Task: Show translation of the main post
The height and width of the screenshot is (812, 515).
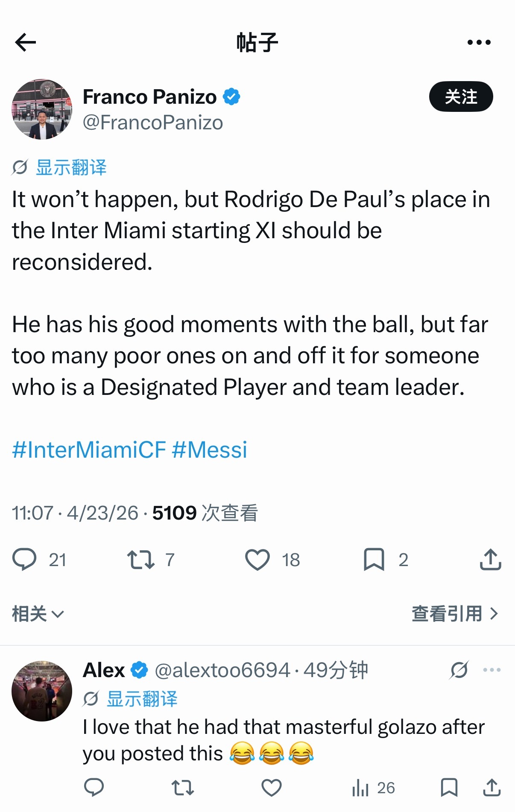Action: pyautogui.click(x=71, y=167)
